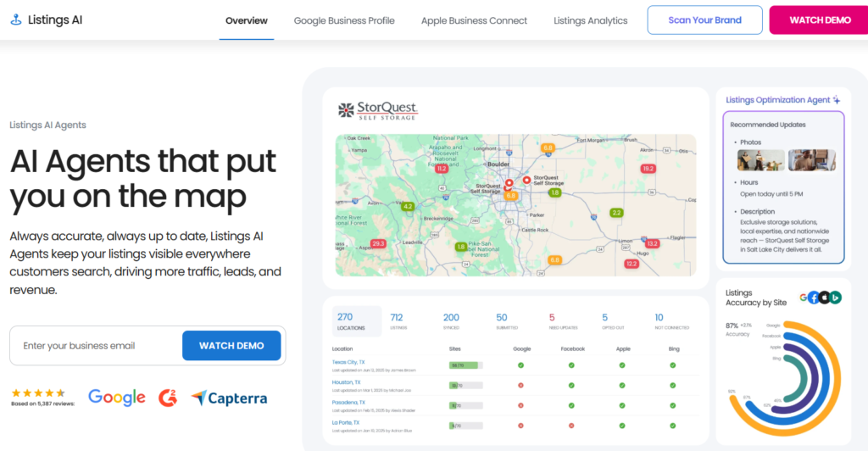
Task: Click the Capterra logo
Action: pyautogui.click(x=229, y=398)
